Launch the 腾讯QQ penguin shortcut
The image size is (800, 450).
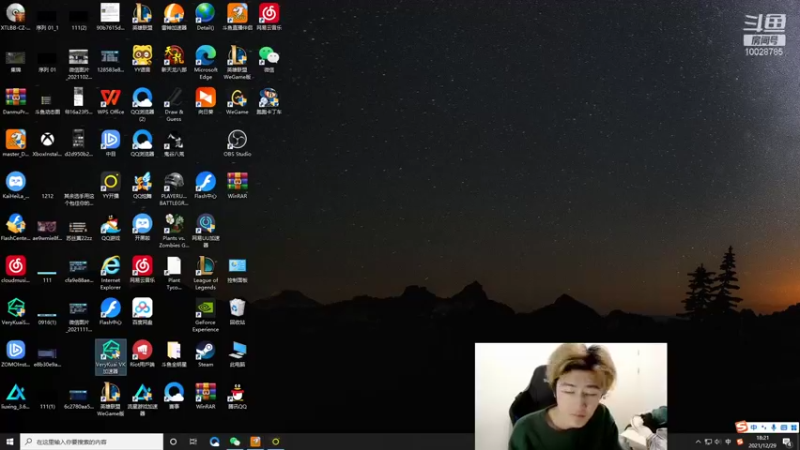pyautogui.click(x=237, y=396)
